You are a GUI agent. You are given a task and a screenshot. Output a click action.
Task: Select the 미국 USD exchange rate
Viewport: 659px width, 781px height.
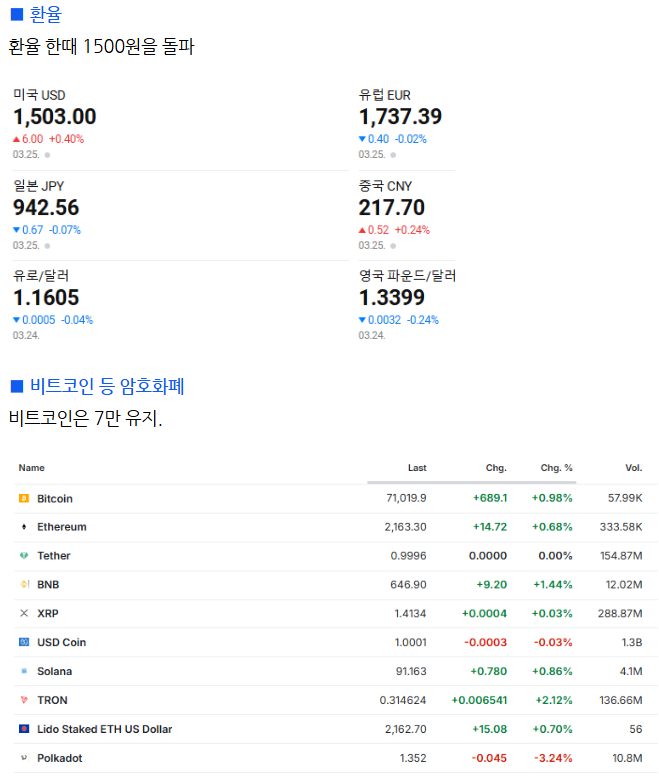tap(55, 117)
